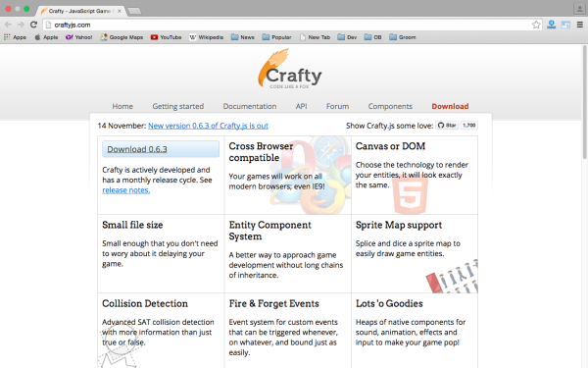This screenshot has width=588, height=368.
Task: Click the 1,700 star count badge
Action: point(469,126)
